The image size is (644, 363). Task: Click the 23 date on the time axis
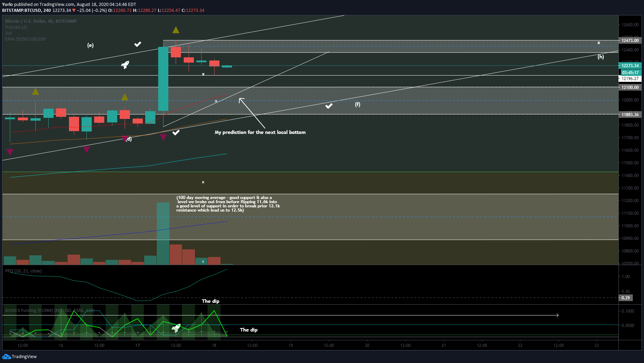(597, 345)
